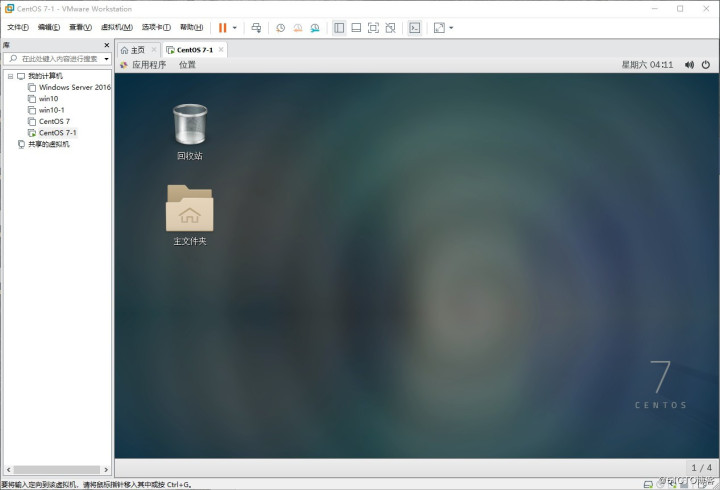Screen dimensions: 720x490
Task: Select Windows Server 2016 virtual machine
Action: click(74, 87)
